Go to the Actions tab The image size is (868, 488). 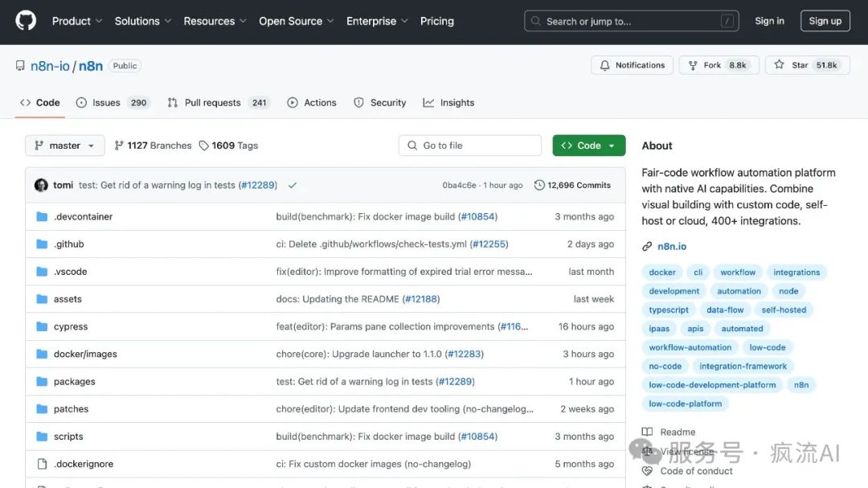[312, 102]
